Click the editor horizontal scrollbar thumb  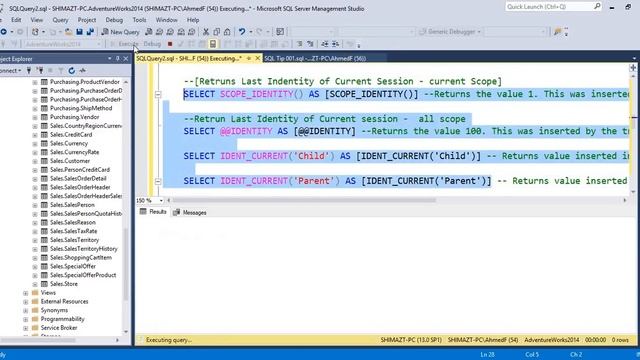pos(303,200)
